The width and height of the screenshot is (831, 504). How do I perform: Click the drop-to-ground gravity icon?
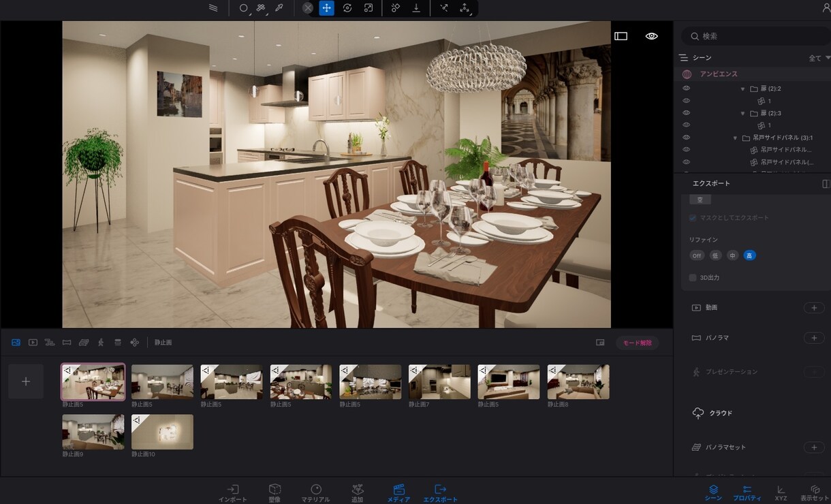point(416,8)
